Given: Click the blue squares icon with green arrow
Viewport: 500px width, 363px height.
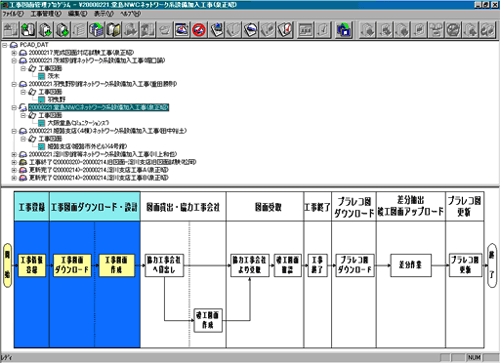Looking at the screenshot, I should coord(344,30).
